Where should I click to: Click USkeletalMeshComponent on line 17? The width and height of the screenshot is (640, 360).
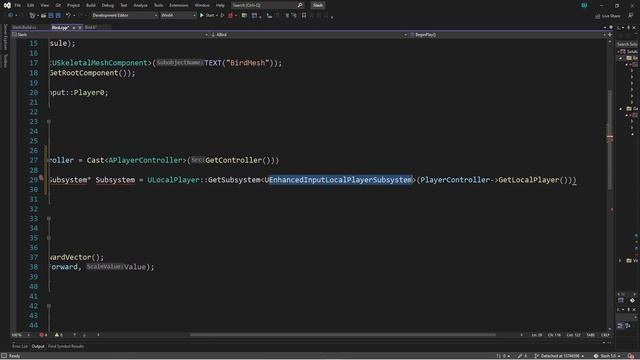(99, 63)
